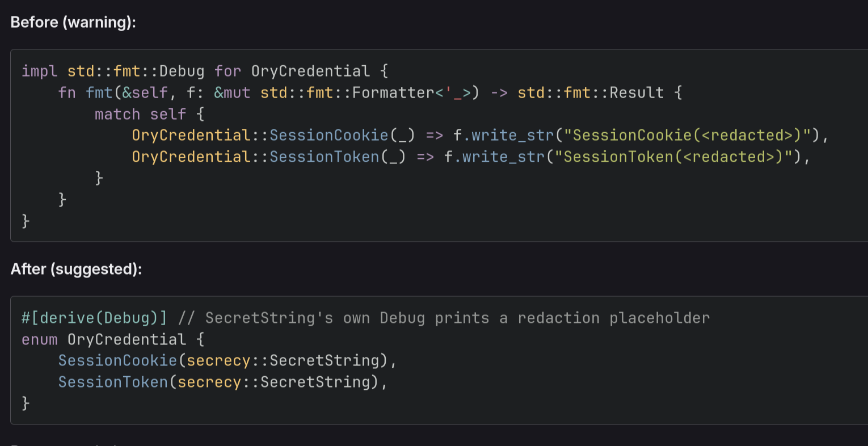Click the 'Before (warning):' heading text
Screen dimensions: 868x446
[73, 22]
